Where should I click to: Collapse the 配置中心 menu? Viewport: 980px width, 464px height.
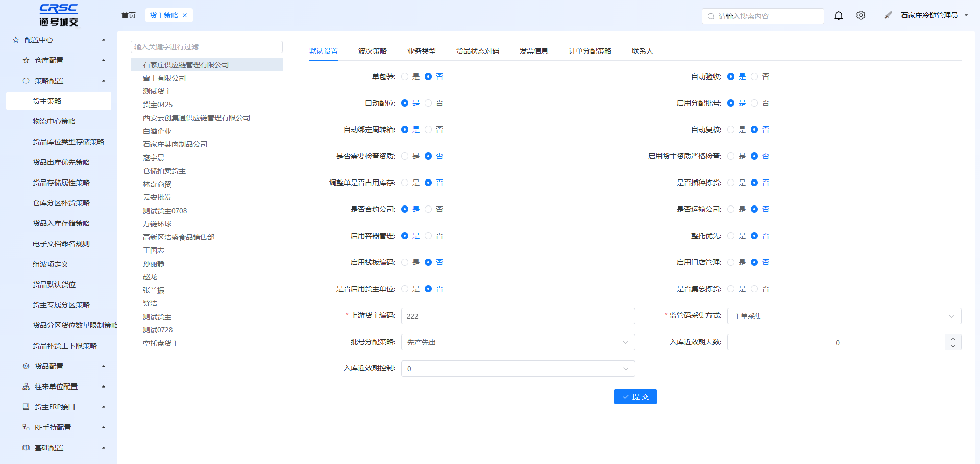point(104,40)
